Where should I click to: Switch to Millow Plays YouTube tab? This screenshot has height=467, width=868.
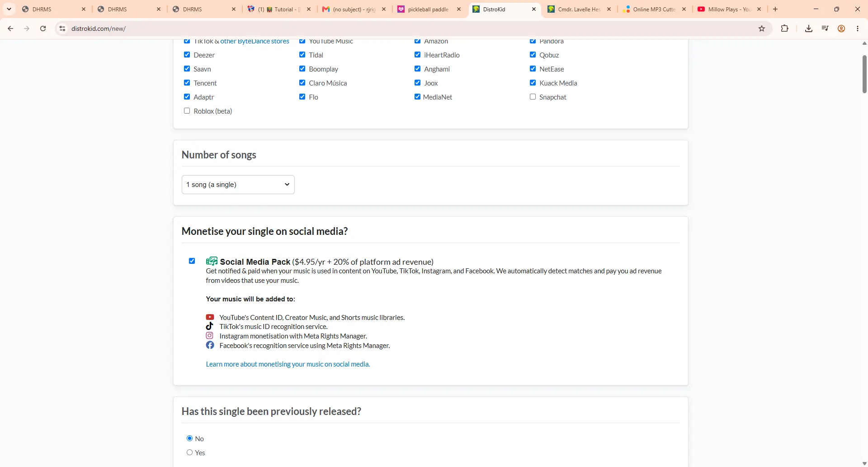729,9
